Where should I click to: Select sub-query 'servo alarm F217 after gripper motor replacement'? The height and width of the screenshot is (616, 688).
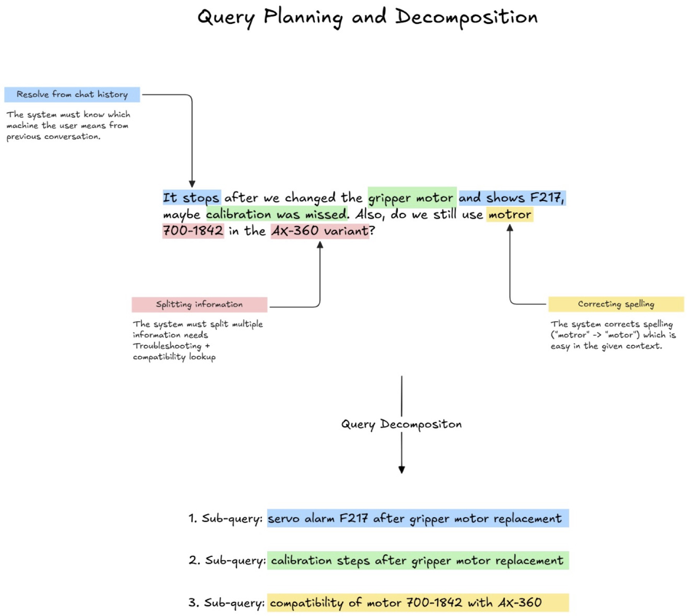418,518
